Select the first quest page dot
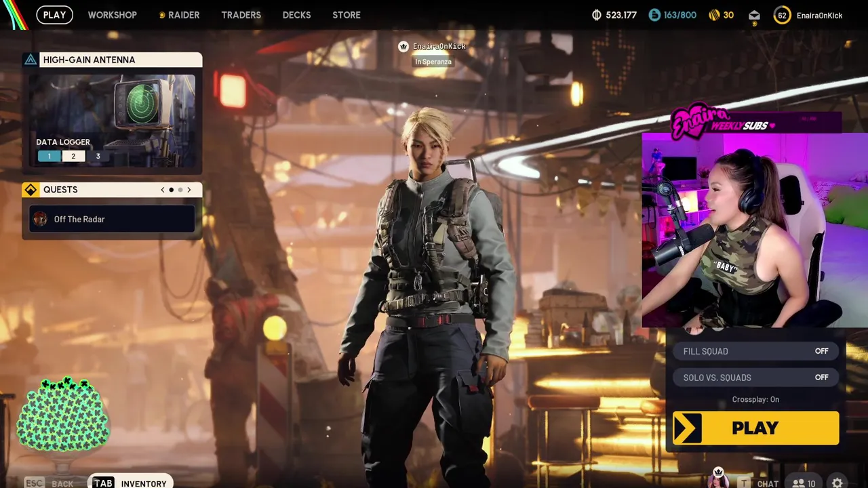This screenshot has width=868, height=488. pyautogui.click(x=171, y=190)
